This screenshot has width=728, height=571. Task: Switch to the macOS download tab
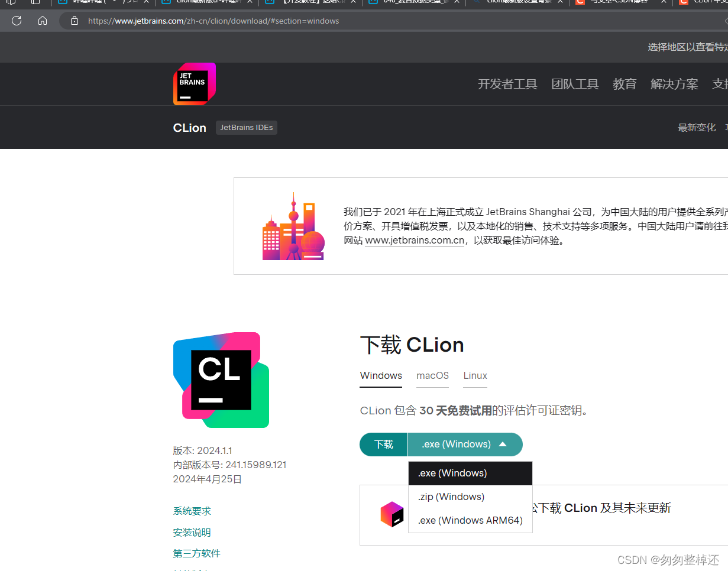pos(432,376)
